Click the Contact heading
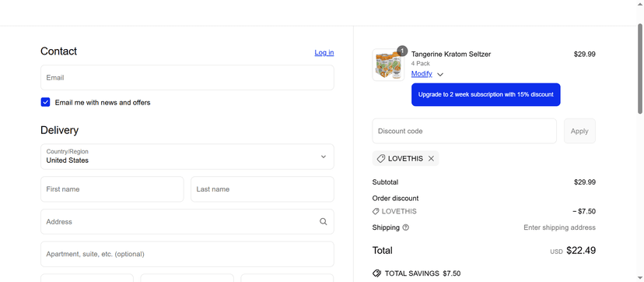Viewport: 644px width, 282px height. point(59,51)
